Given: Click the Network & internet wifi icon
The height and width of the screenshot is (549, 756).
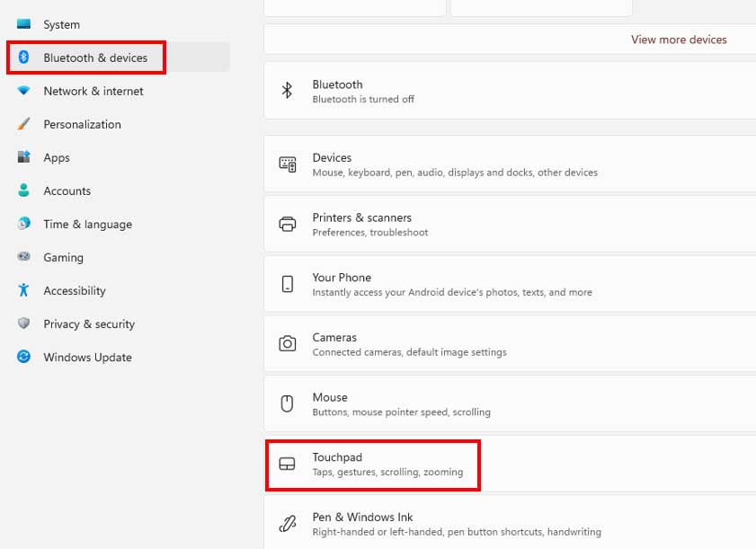Looking at the screenshot, I should 23,91.
